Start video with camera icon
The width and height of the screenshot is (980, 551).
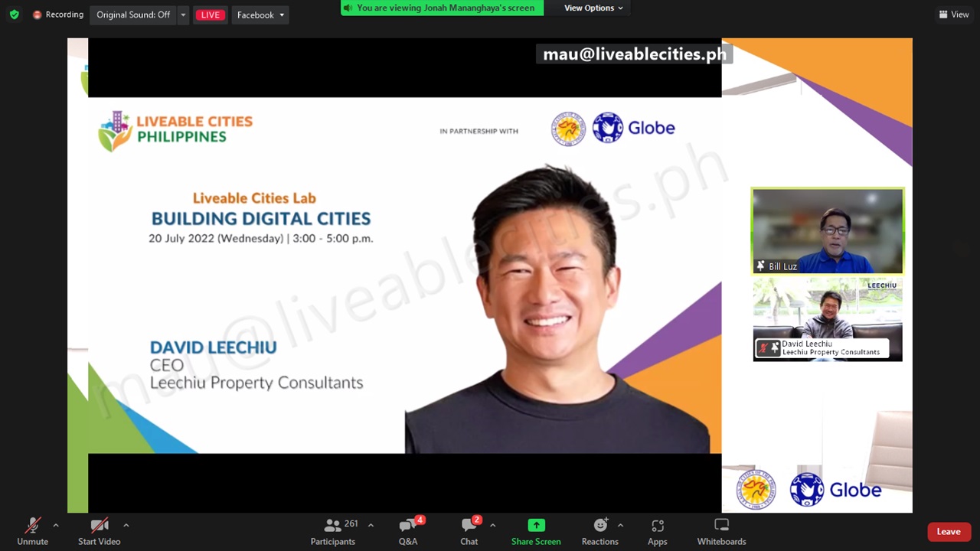coord(100,531)
